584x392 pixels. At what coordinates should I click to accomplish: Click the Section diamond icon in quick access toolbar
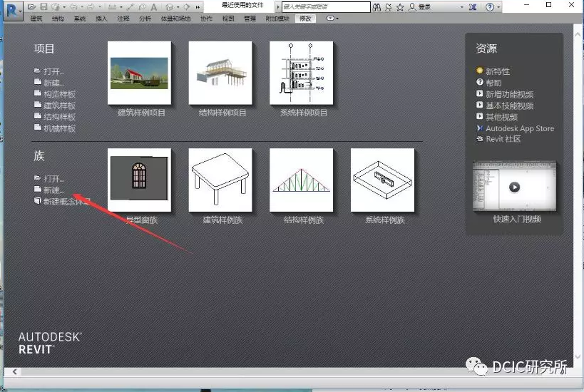187,6
